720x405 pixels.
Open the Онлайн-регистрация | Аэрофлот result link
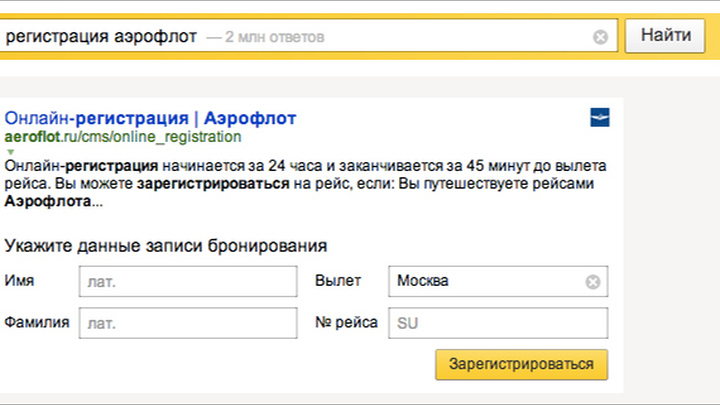point(150,118)
